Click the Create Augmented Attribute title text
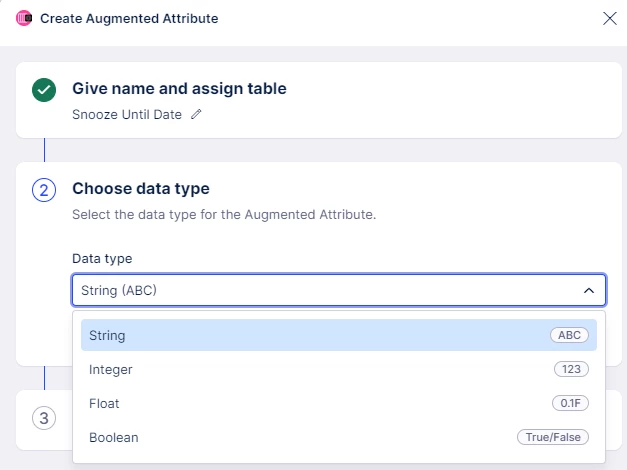The width and height of the screenshot is (627, 470). click(129, 19)
